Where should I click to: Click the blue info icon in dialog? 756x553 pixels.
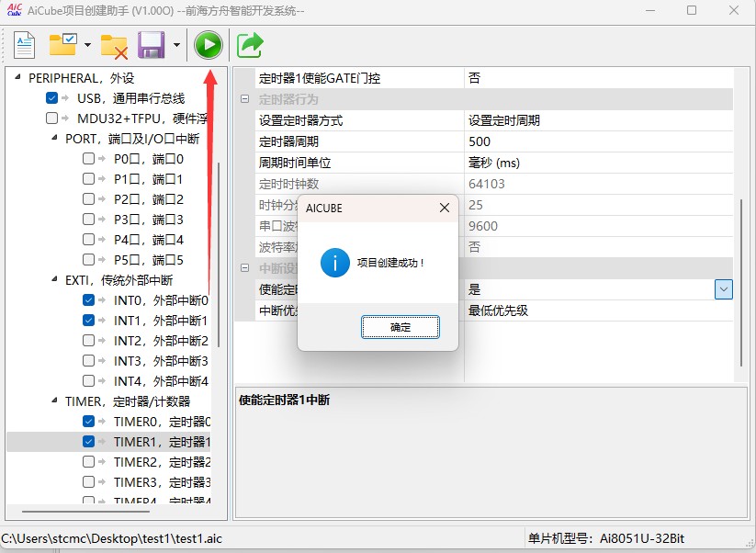click(x=334, y=263)
